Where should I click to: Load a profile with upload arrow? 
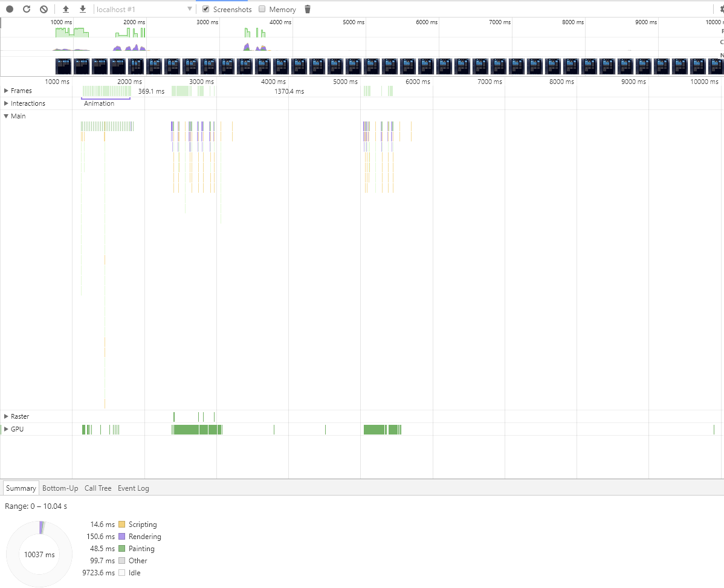(x=65, y=9)
